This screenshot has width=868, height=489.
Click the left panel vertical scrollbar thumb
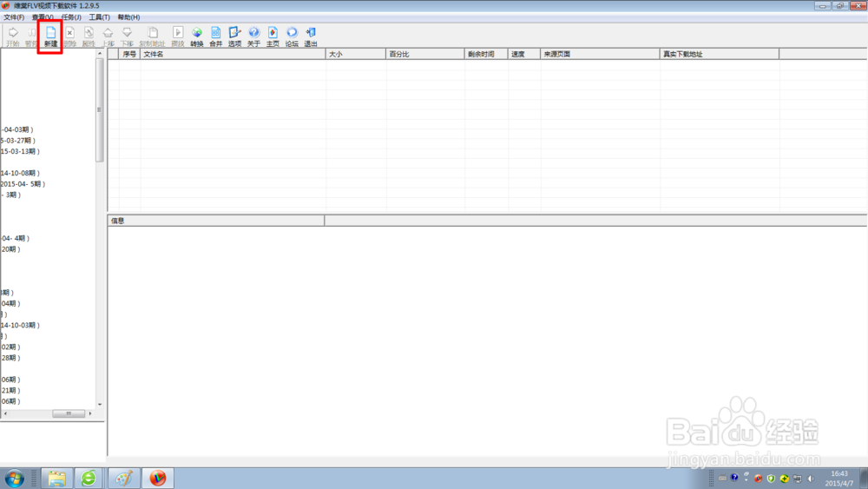coord(100,109)
